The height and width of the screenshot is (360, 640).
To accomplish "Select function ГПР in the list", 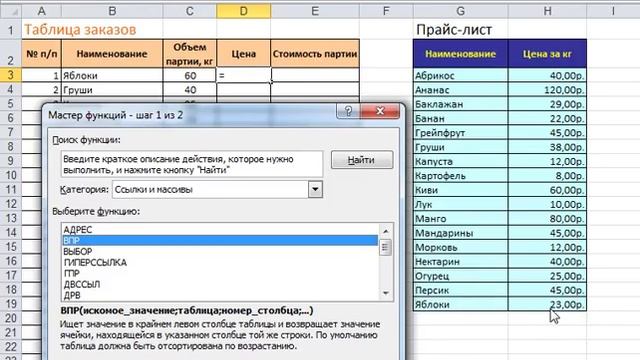I will pyautogui.click(x=220, y=273).
